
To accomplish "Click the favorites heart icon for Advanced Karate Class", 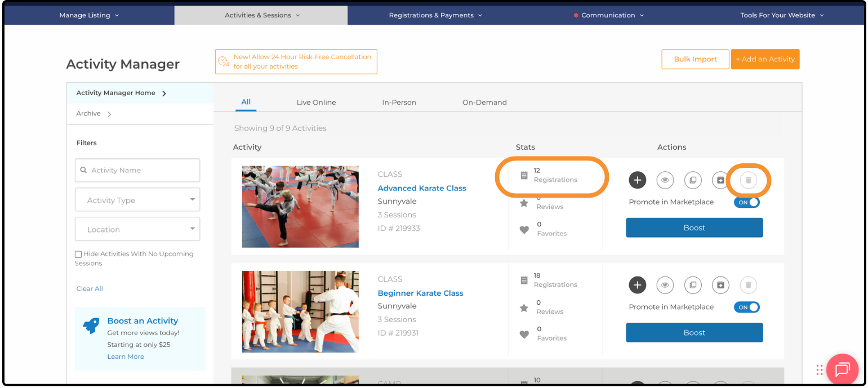I will pos(524,230).
